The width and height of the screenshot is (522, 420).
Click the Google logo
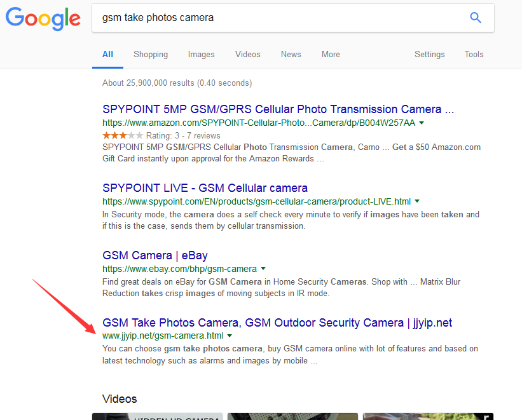pyautogui.click(x=43, y=19)
